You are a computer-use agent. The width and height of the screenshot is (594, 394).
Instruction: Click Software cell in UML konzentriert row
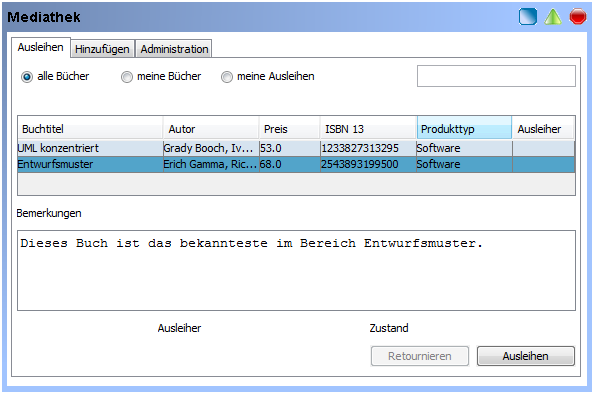coord(464,148)
